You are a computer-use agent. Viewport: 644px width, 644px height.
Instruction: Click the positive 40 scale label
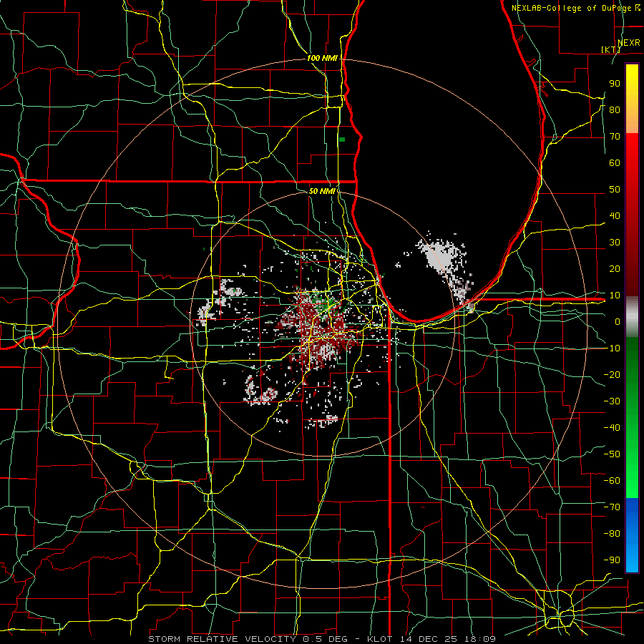click(615, 215)
